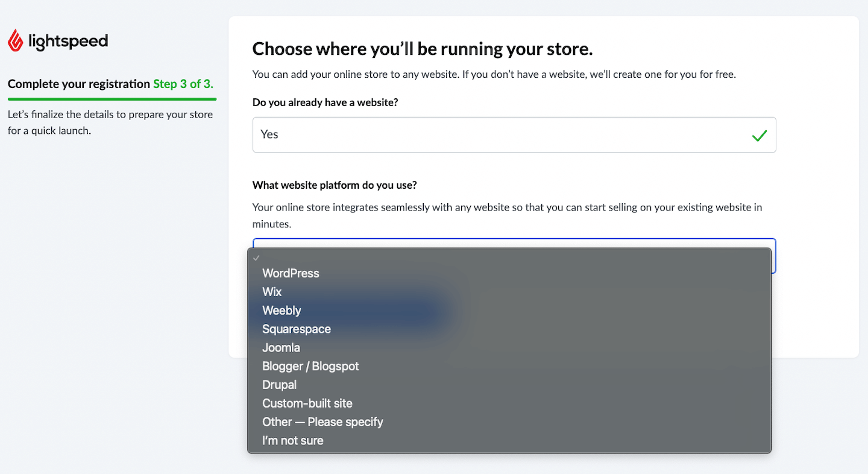868x474 pixels.
Task: Click the 'Choose where you'll be running your store.' heading
Action: pyautogui.click(x=423, y=49)
